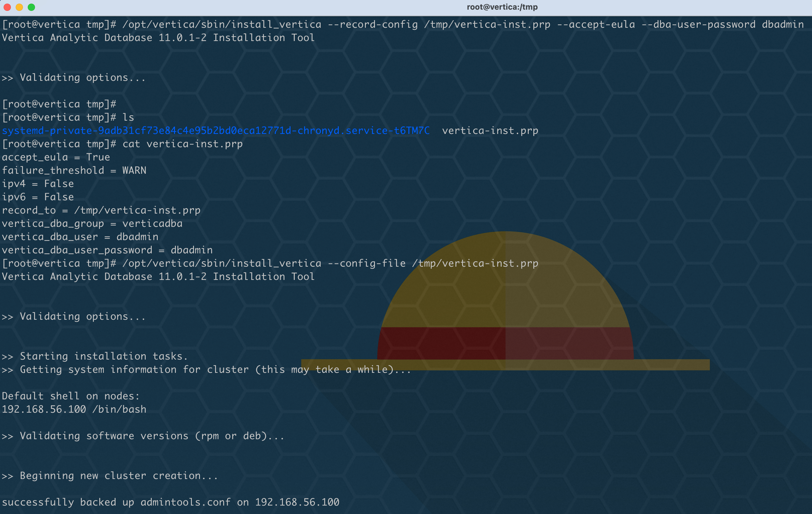Viewport: 812px width, 514px height.
Task: Click the 'vertica_dba_group = verticadba' line
Action: pyautogui.click(x=92, y=224)
